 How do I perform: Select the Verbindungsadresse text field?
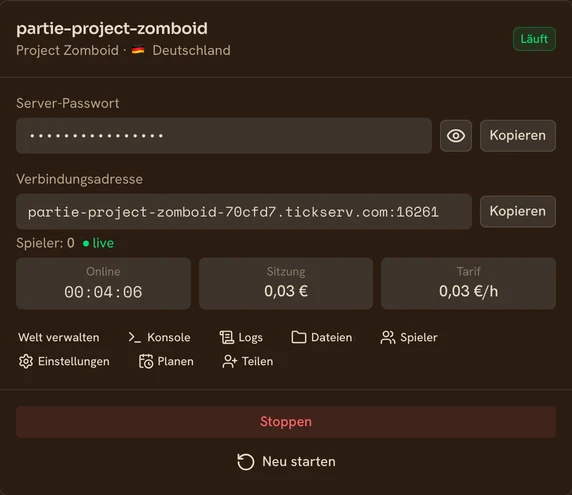(244, 212)
